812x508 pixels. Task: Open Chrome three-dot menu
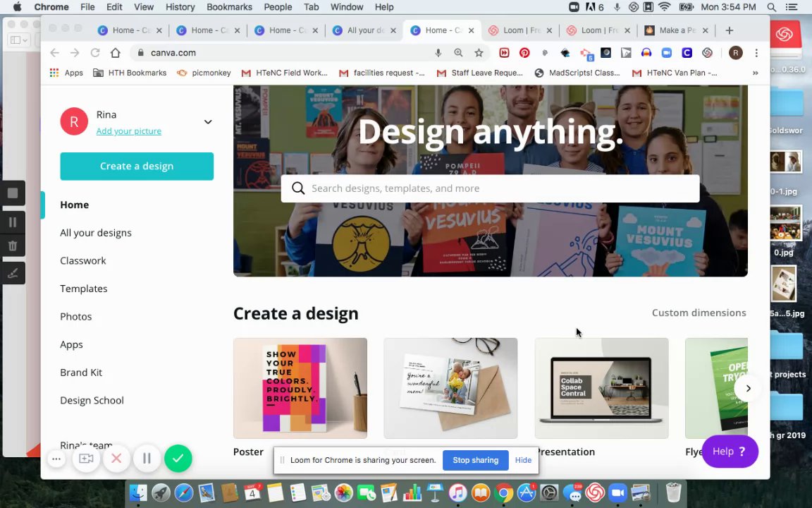756,53
